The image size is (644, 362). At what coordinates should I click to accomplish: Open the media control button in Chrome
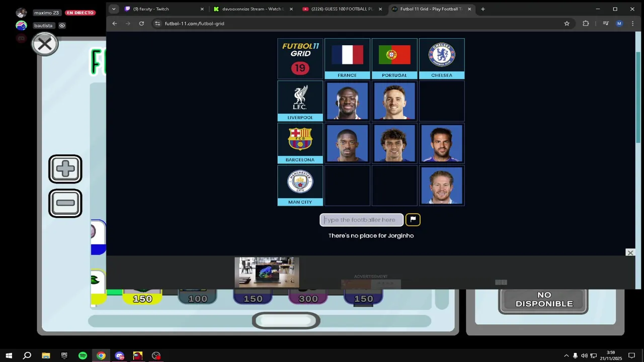pos(606,24)
